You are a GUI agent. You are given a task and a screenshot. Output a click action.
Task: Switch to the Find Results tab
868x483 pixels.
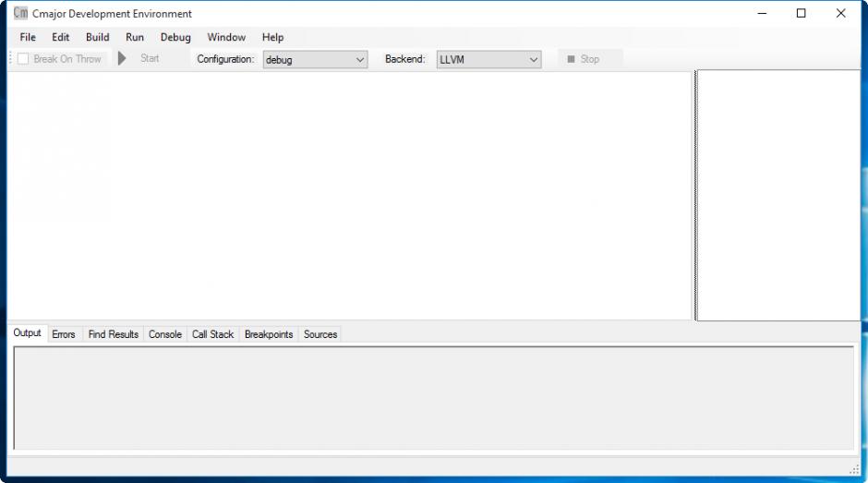pos(114,334)
